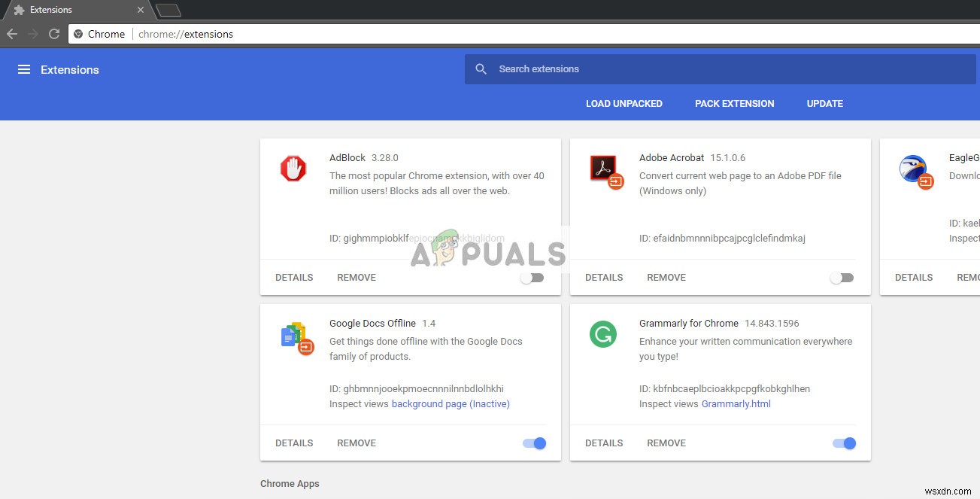This screenshot has width=980, height=499.
Task: Click the puzzle icon on Extensions tab
Action: pos(20,11)
